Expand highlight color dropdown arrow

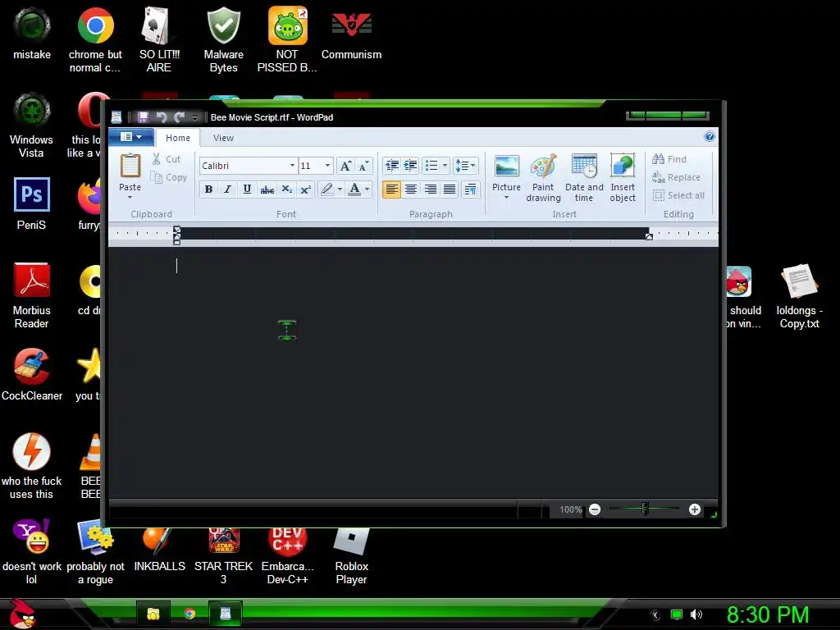340,189
